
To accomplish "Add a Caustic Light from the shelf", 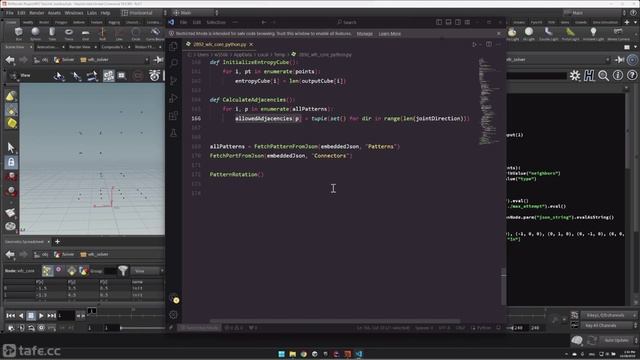I will click(549, 34).
